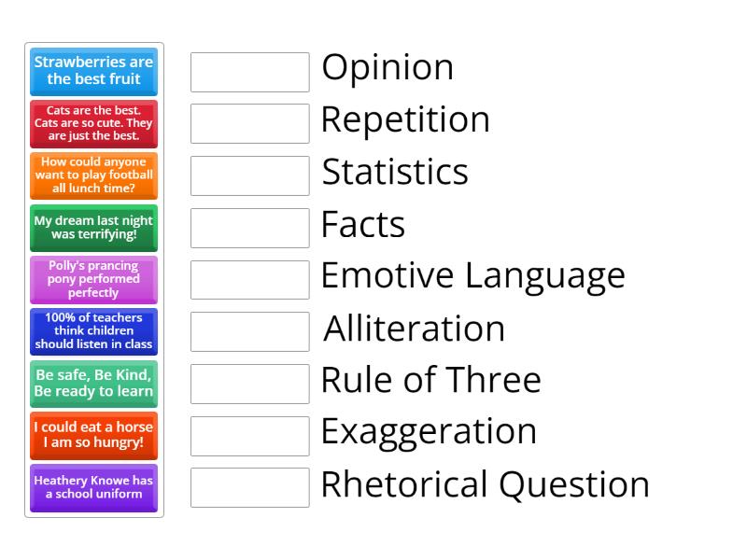747x560 pixels.
Task: Select the orange football rhetorical question card
Action: click(93, 175)
